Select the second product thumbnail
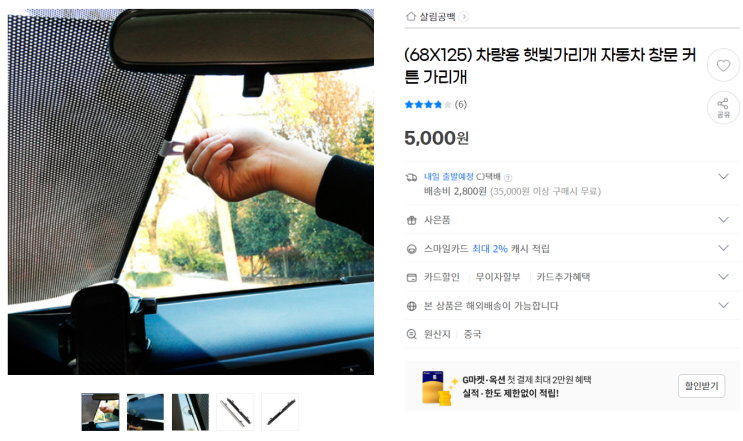Image resolution: width=743 pixels, height=441 pixels. [145, 412]
